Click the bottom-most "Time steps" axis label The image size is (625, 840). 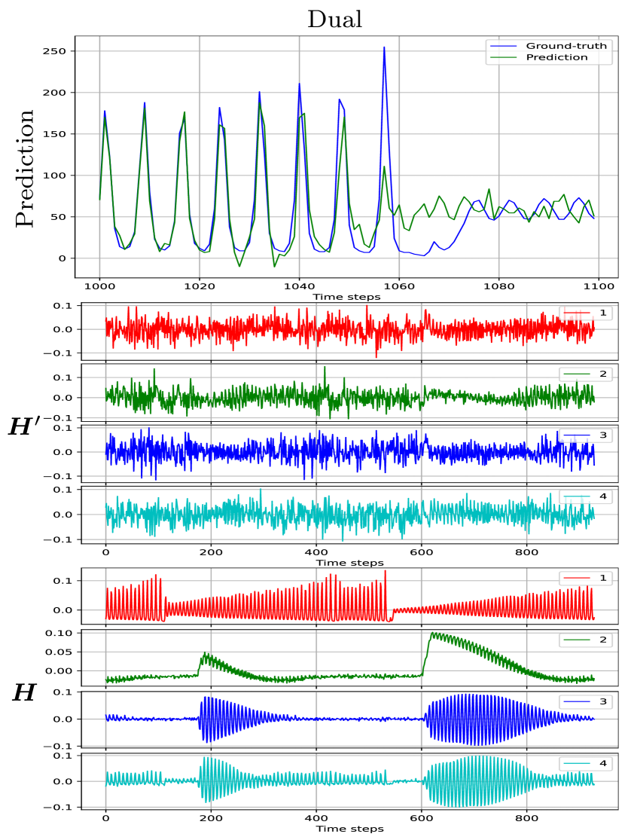349,829
